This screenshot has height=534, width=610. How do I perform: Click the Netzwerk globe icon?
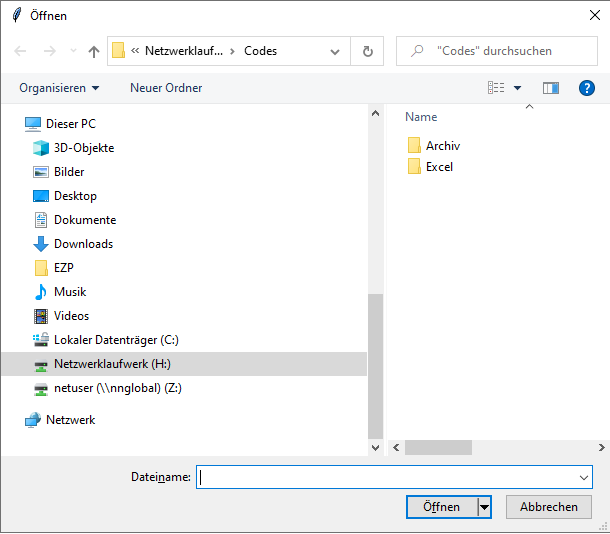point(33,420)
